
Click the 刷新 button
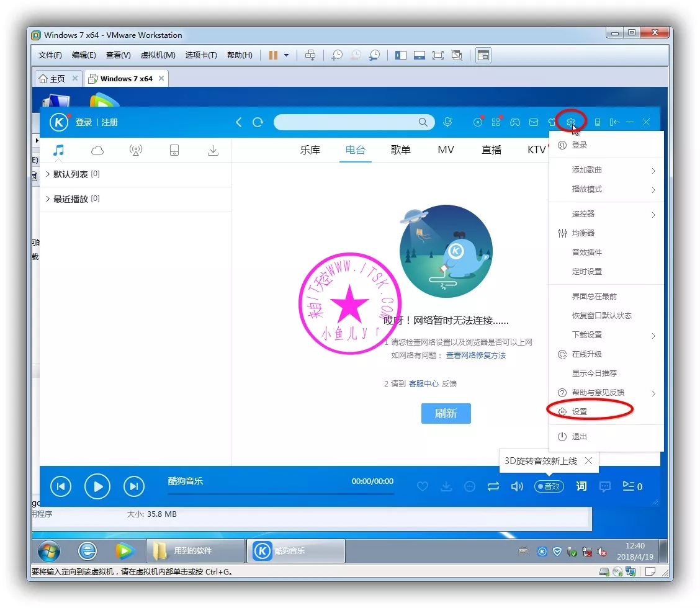coord(446,414)
